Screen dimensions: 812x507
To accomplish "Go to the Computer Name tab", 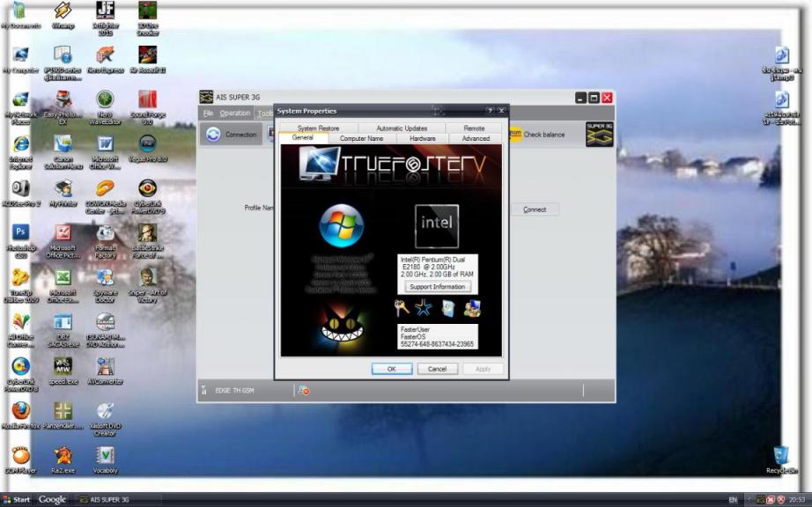I will (361, 138).
